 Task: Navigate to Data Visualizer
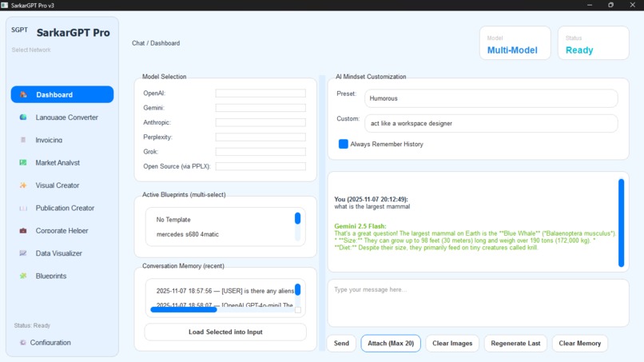(62, 253)
